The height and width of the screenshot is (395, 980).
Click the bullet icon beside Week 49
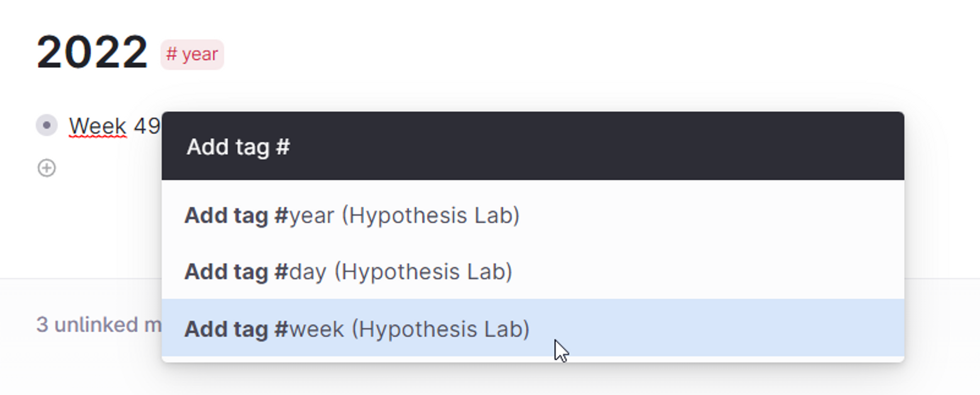click(47, 125)
